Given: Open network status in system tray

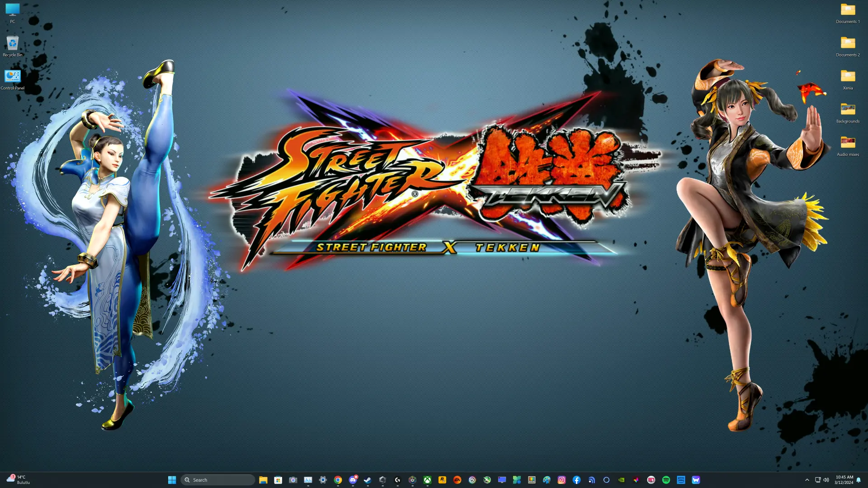Looking at the screenshot, I should (818, 480).
